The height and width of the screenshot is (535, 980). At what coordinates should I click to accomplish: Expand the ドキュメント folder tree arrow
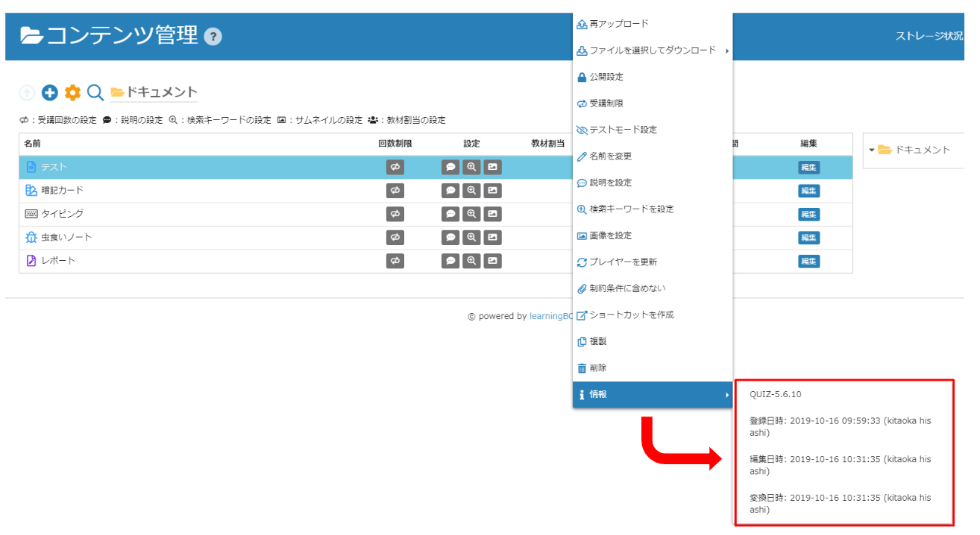pos(871,150)
